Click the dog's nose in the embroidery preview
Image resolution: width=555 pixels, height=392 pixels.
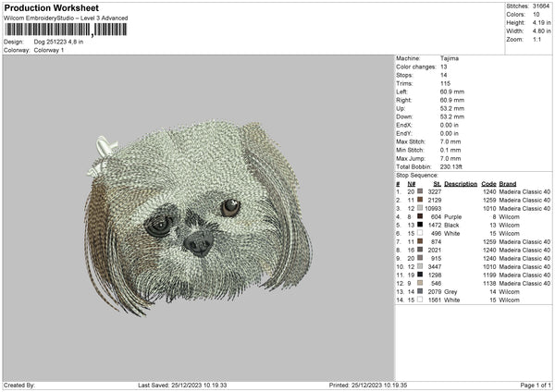tap(198, 243)
